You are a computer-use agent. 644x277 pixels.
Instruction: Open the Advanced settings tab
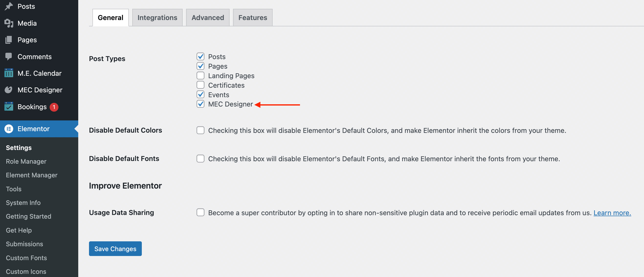208,18
